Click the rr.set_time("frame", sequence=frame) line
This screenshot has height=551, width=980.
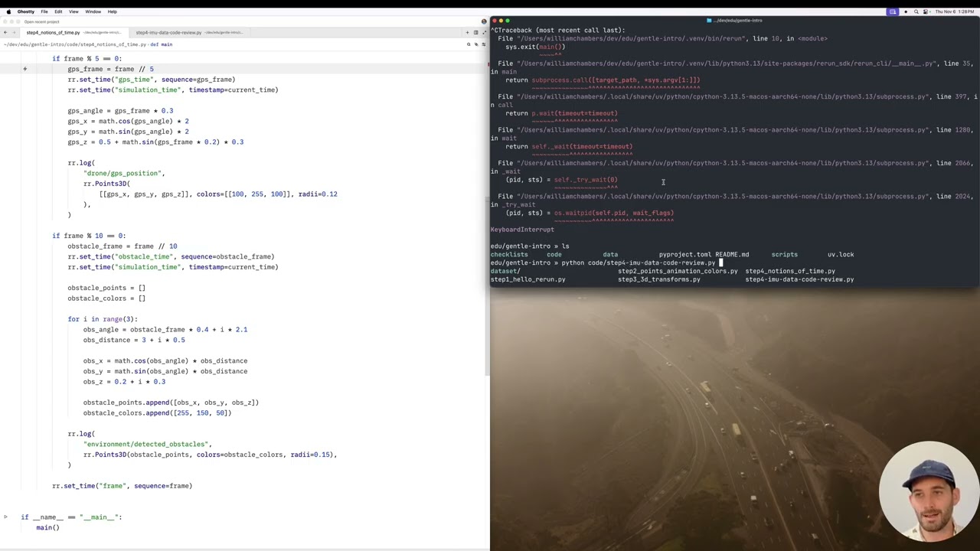122,486
